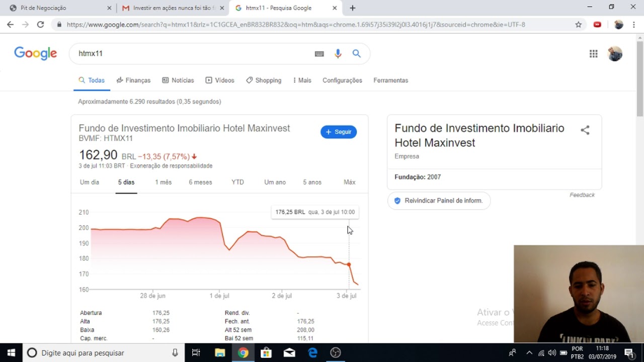Click the volume icon in system tray
This screenshot has height=362, width=644.
(552, 352)
